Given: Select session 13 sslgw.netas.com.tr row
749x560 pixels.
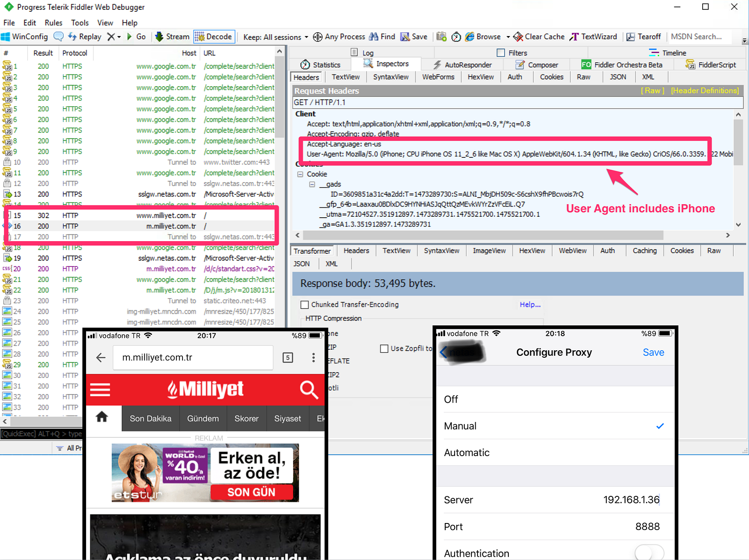Looking at the screenshot, I should pos(139,194).
